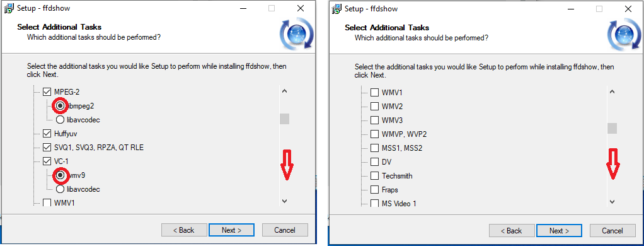Viewport: 644px width, 246px height.
Task: Uncheck the Huffyuv checkbox
Action: [47, 133]
